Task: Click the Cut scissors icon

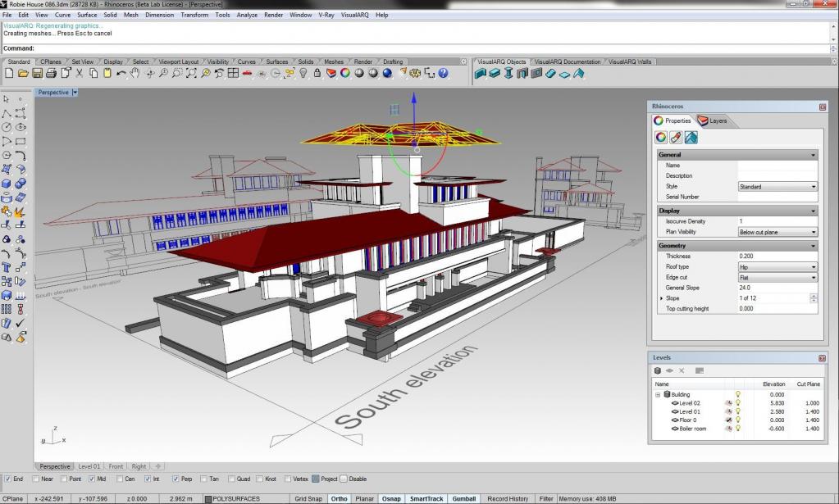Action: 80,73
